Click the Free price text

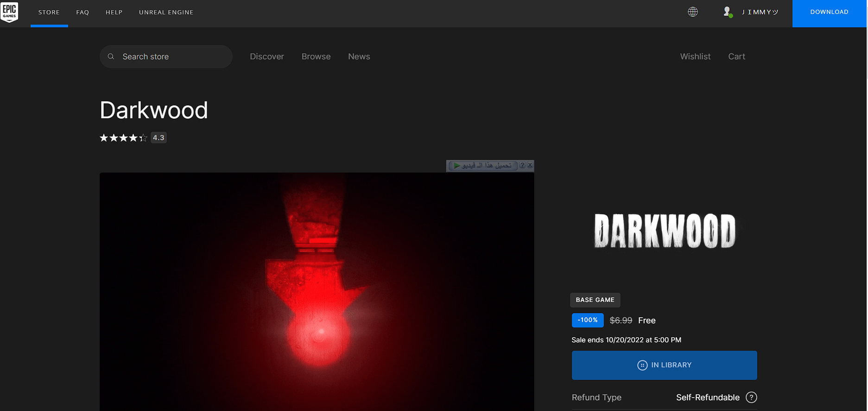[x=647, y=321]
